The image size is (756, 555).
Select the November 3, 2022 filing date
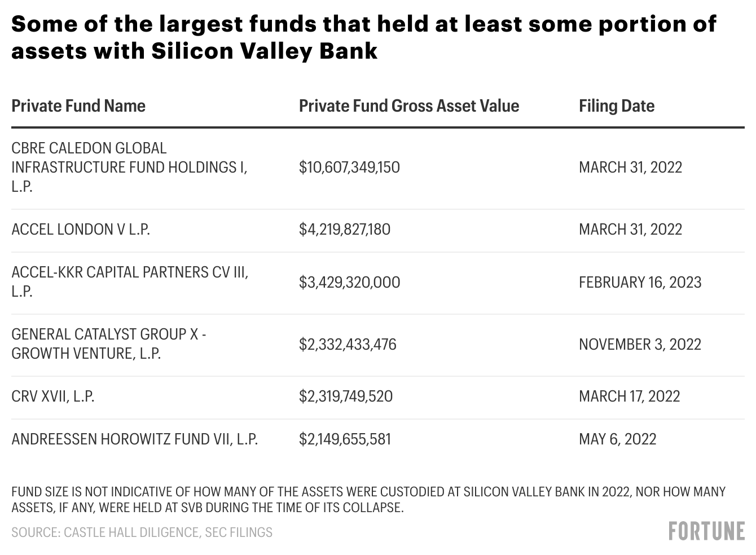point(640,345)
